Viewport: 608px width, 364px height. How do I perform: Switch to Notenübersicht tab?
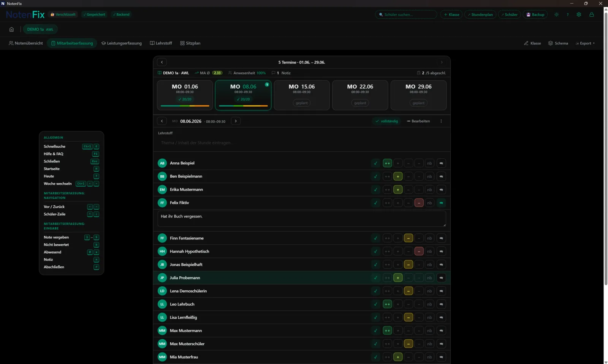point(26,43)
